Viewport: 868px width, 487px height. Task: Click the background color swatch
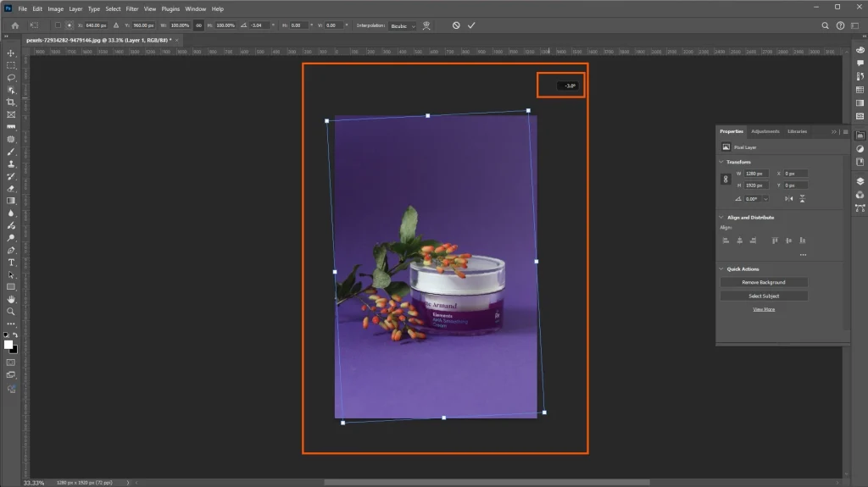(14, 351)
